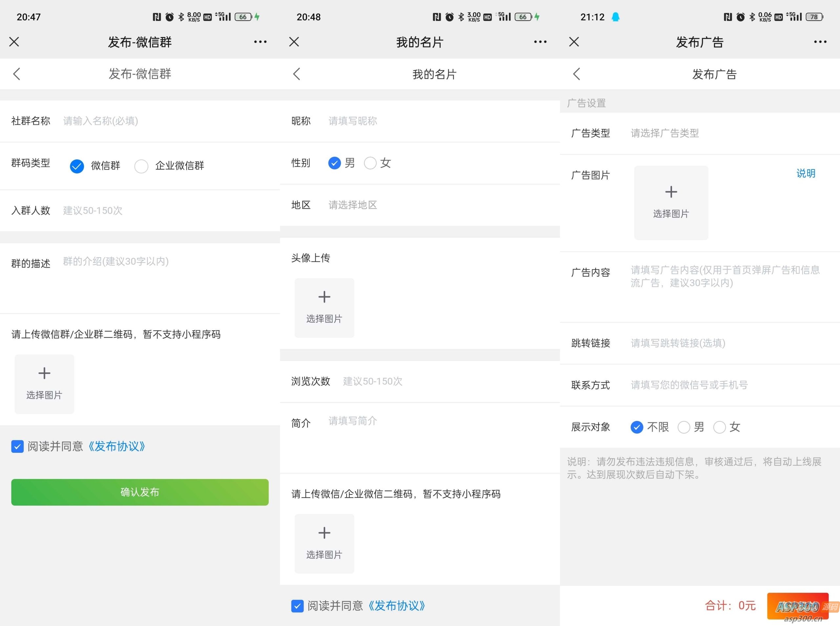The height and width of the screenshot is (626, 840).
Task: Uncheck 阅读并同意 checkbox on 发布-微信群
Action: (x=17, y=447)
